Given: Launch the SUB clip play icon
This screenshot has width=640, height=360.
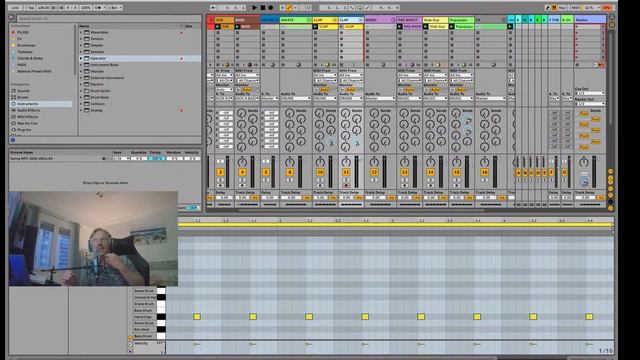Looking at the screenshot, I should click(x=218, y=27).
